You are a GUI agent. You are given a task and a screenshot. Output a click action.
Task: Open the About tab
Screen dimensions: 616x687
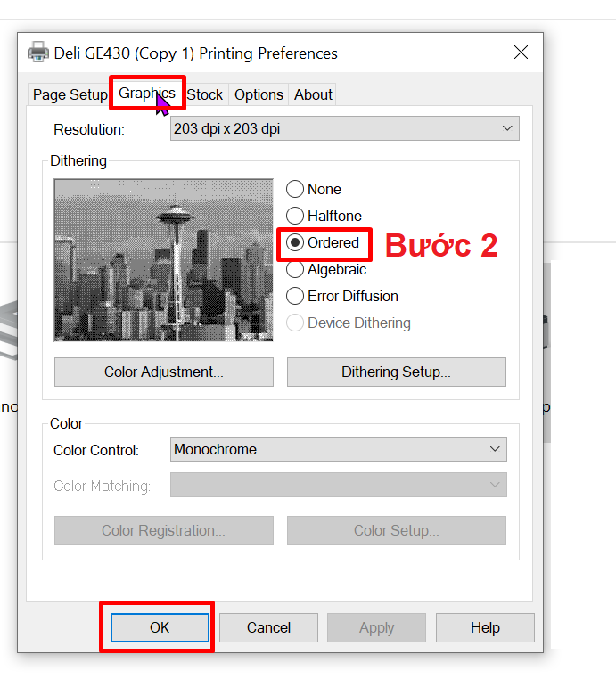313,94
